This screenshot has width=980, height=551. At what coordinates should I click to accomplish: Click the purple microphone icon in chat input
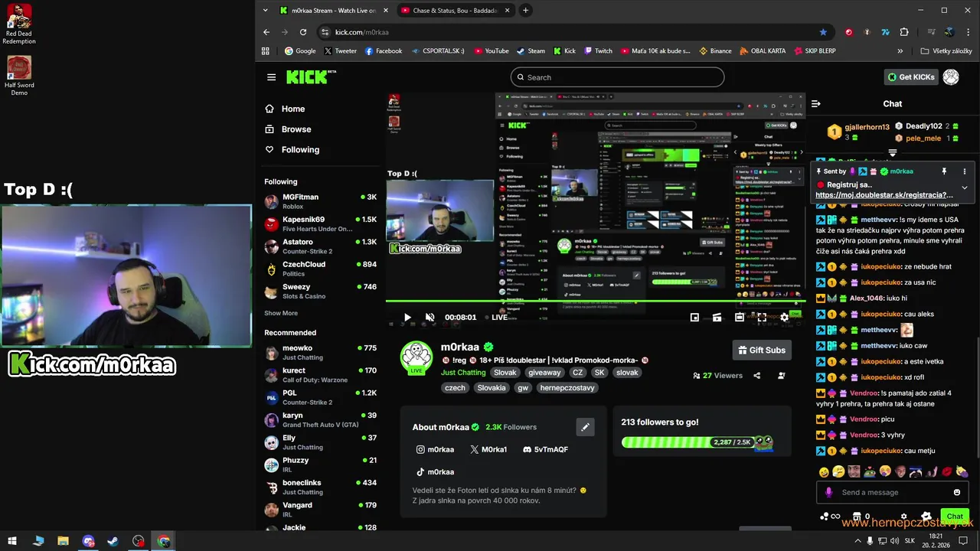(x=828, y=492)
